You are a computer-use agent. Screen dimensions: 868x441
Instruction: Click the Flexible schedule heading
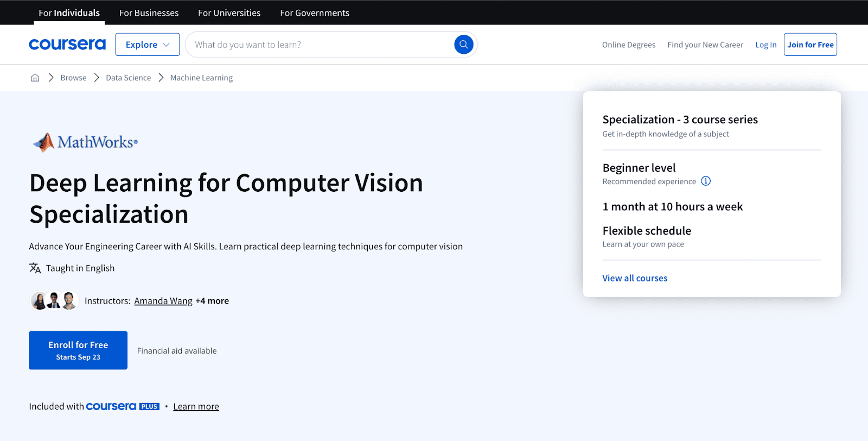(647, 231)
